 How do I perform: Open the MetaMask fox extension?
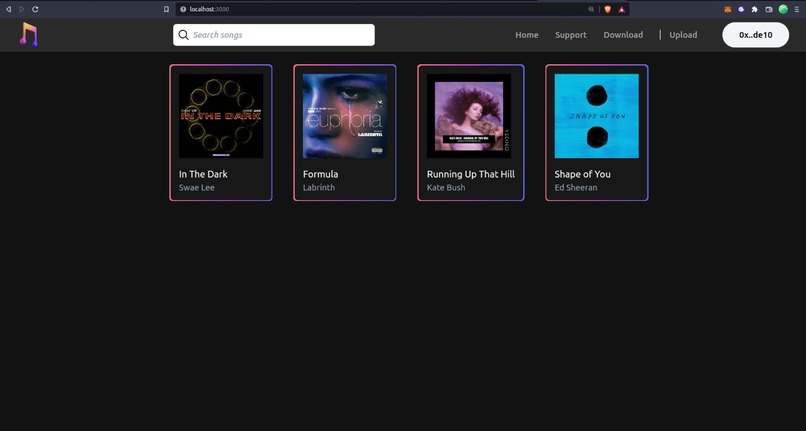coord(727,9)
